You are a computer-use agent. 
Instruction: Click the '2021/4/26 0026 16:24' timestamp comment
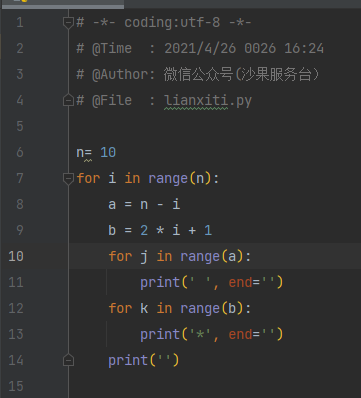(244, 49)
